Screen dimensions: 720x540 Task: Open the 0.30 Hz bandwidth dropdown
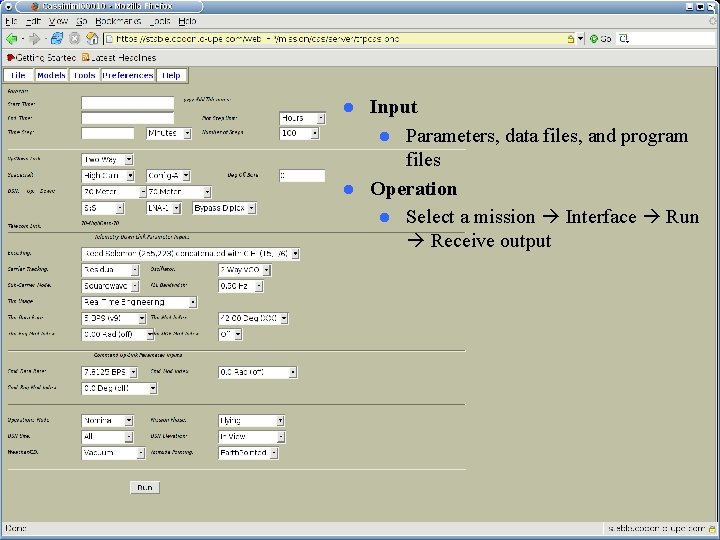coord(241,286)
